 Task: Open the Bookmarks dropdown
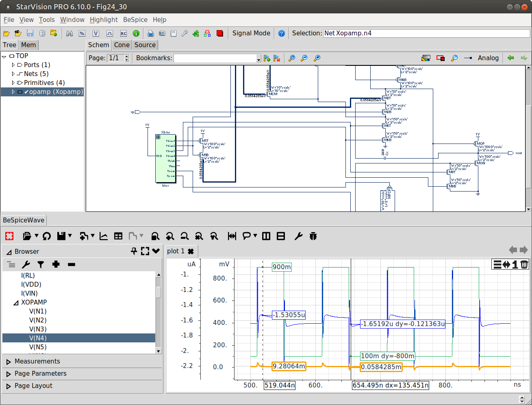(x=258, y=59)
